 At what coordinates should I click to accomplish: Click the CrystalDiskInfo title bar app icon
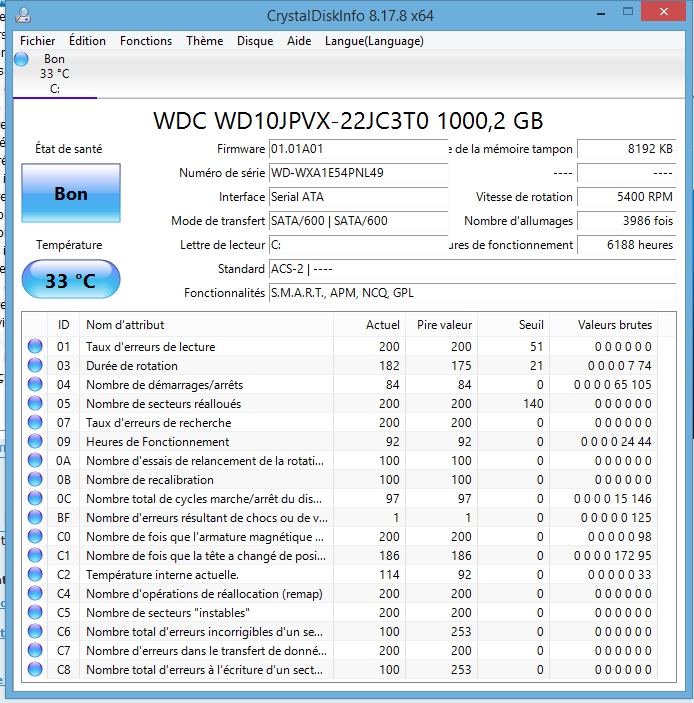click(x=23, y=16)
